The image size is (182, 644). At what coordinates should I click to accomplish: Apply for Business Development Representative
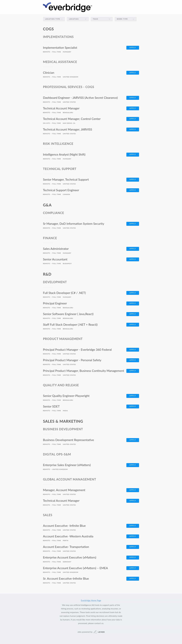(x=132, y=440)
